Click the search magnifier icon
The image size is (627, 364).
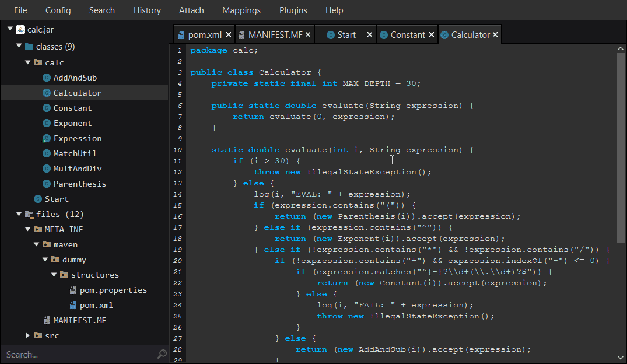coord(162,354)
